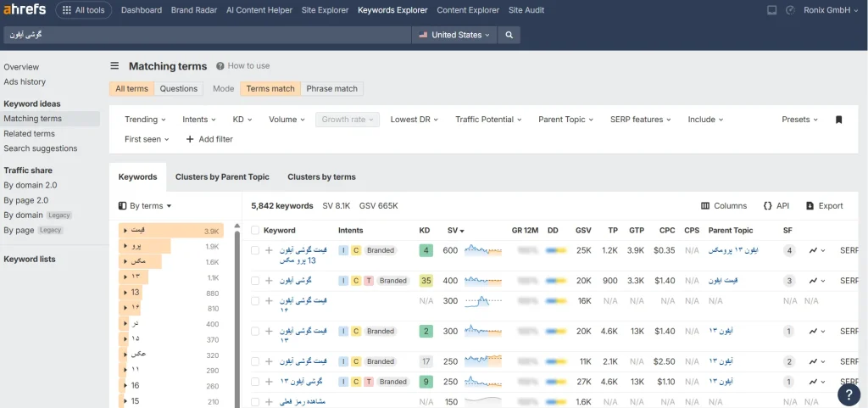The height and width of the screenshot is (408, 868).
Task: Add keyword with SV 150 to list
Action: click(269, 402)
